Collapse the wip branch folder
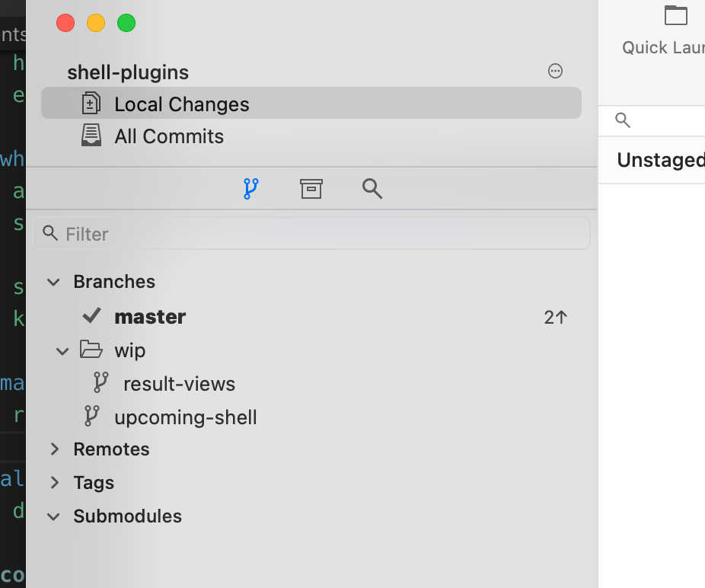 coord(62,350)
